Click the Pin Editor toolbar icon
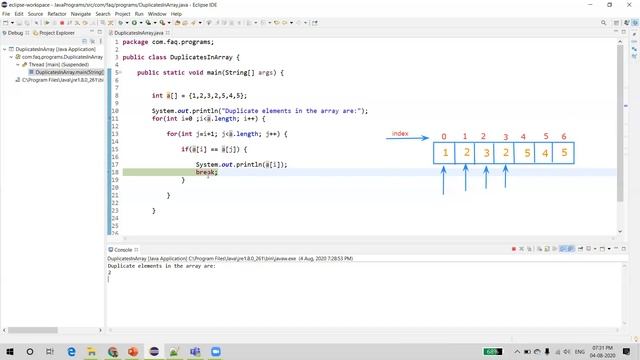640x360 pixels. 315,23
